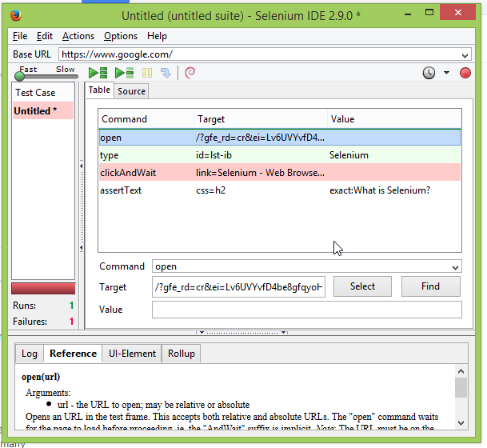The height and width of the screenshot is (448, 487).
Task: Adjust the Fast/Slow speed slider handle
Action: coord(19,76)
